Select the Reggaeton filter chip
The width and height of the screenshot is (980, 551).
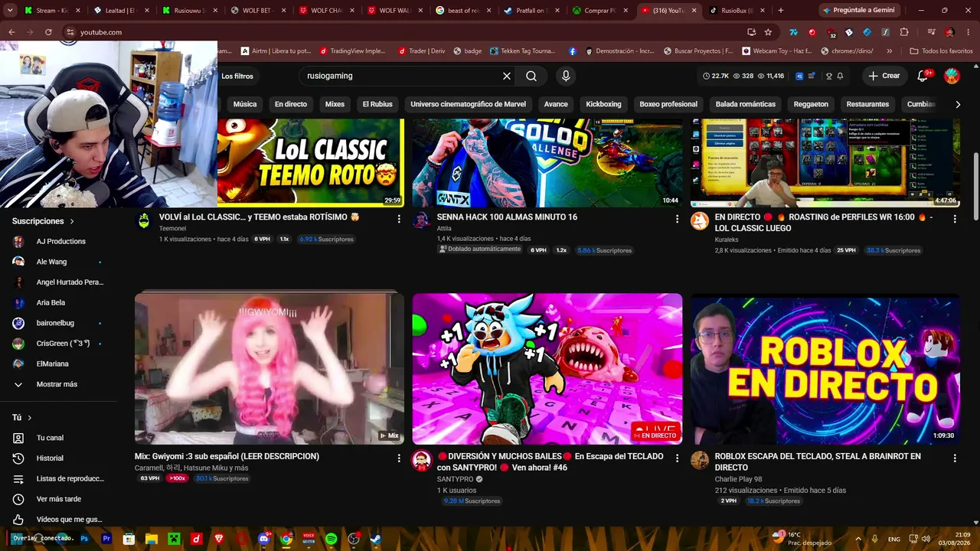coord(811,104)
